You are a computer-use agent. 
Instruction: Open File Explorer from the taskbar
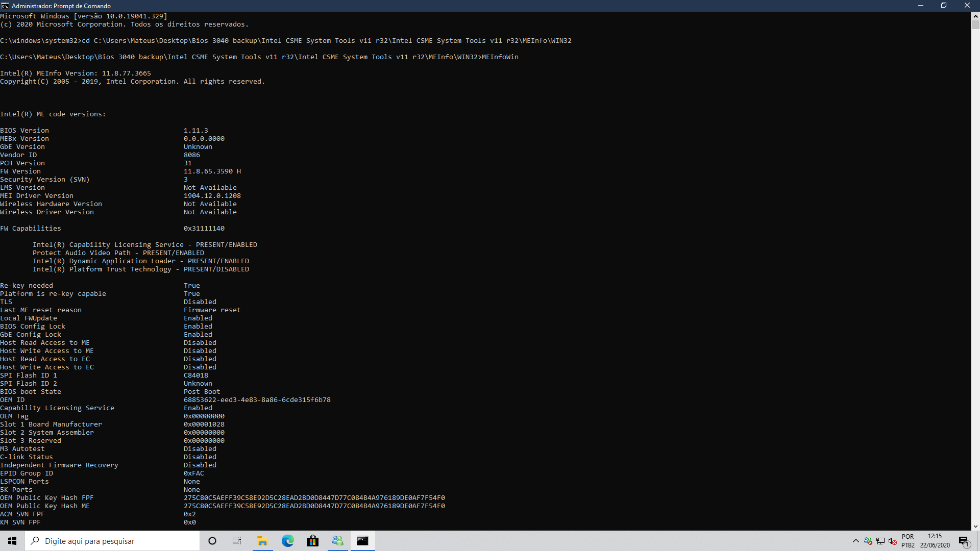263,541
